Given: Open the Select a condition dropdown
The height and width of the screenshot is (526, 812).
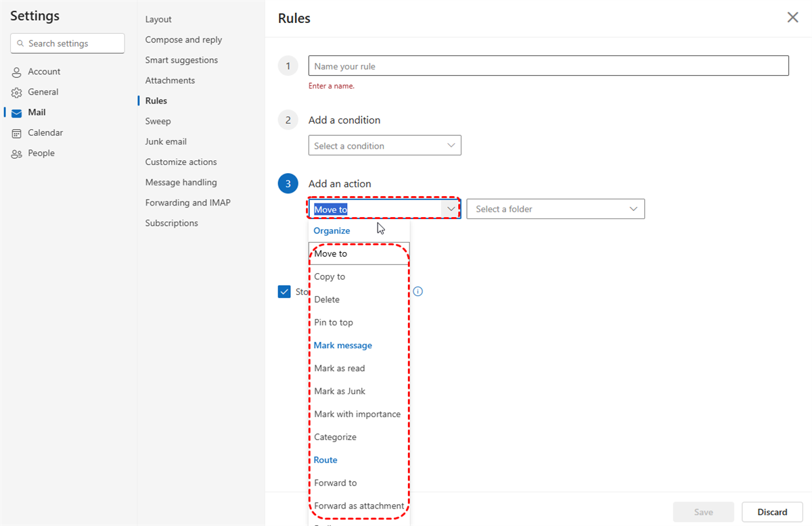Looking at the screenshot, I should [x=384, y=145].
